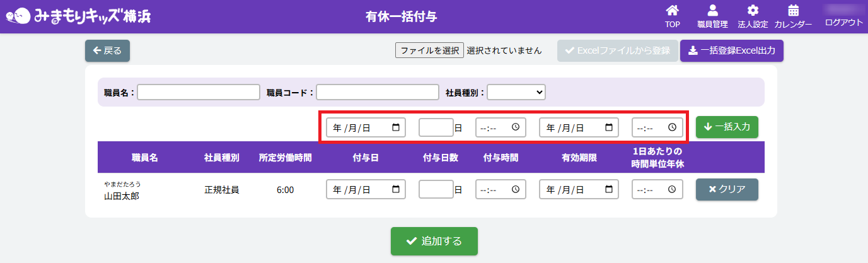
Task: Open clock picker in bulk 付与時間 field
Action: [516, 127]
